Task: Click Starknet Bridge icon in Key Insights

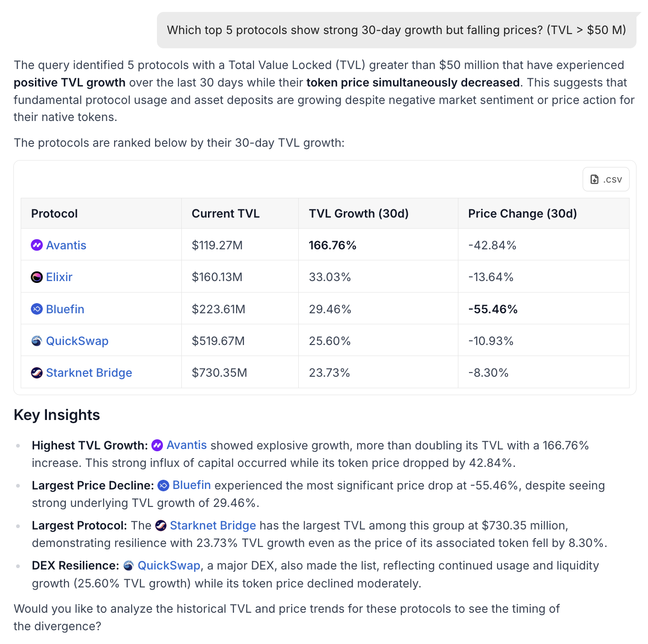Action: [161, 525]
